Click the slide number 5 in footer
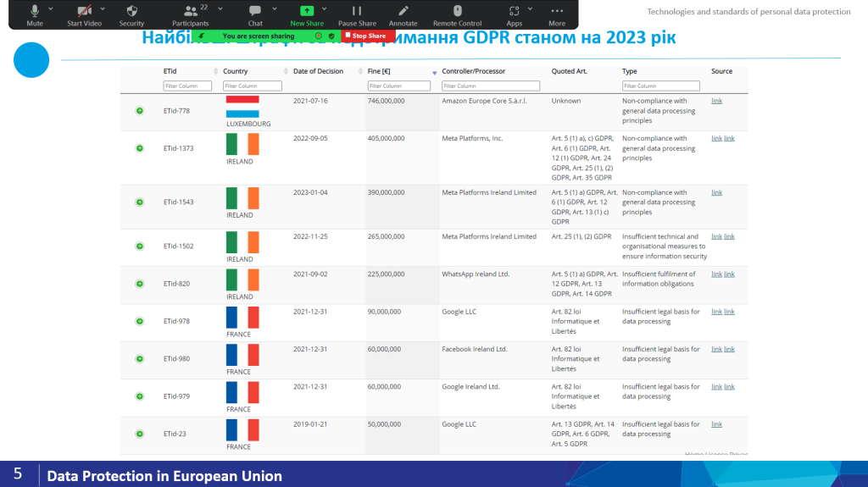The width and height of the screenshot is (868, 487). click(18, 473)
